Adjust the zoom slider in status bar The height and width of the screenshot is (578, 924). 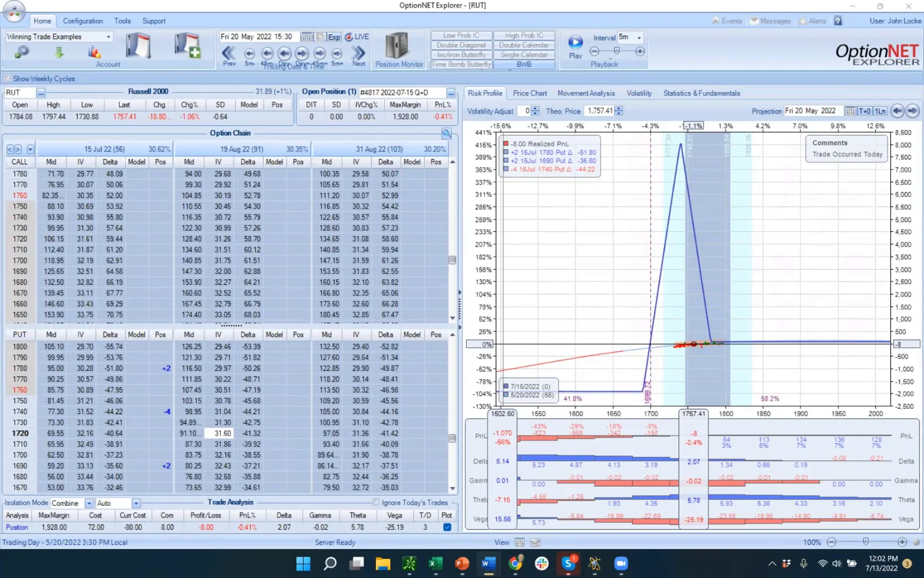pos(866,542)
